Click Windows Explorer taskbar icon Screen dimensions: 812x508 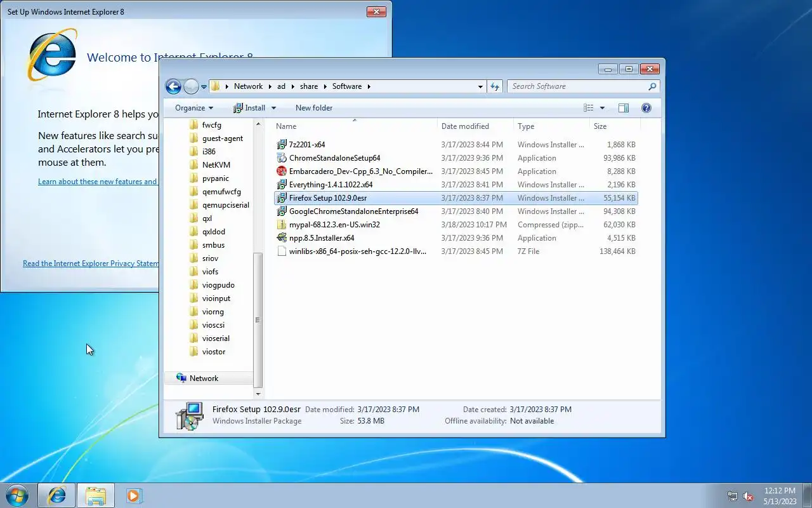point(96,495)
